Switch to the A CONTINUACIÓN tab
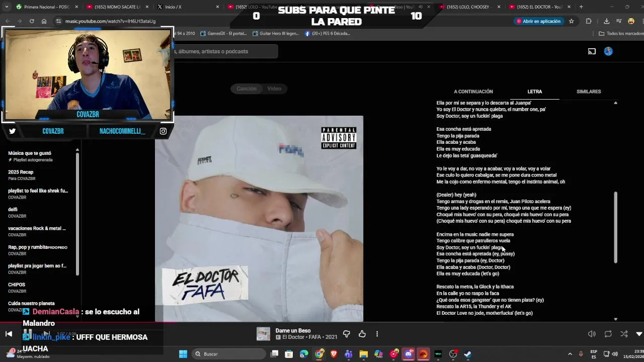 (x=473, y=92)
